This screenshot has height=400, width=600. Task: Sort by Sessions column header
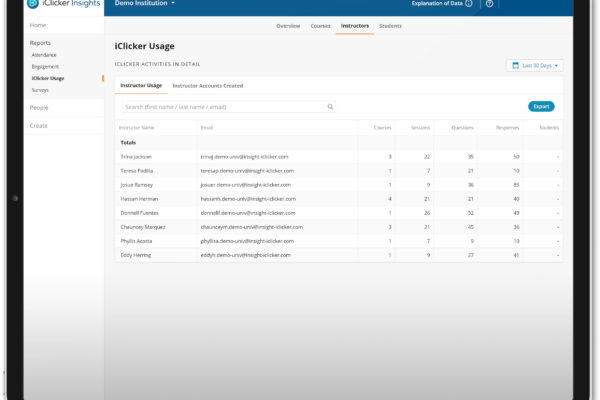[x=420, y=128]
